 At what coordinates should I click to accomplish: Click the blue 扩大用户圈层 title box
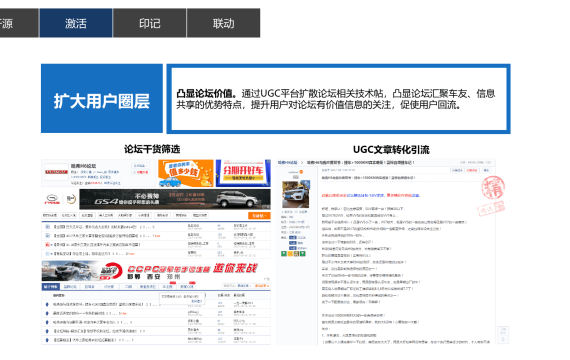[102, 99]
